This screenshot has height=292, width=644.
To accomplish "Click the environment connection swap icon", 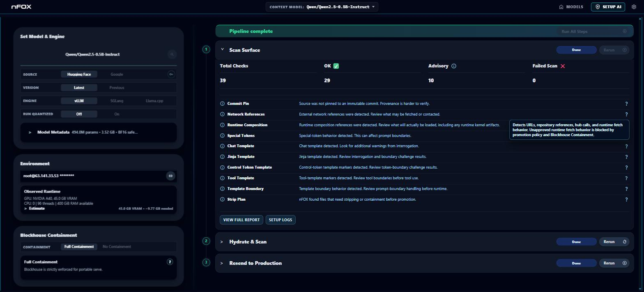I will pyautogui.click(x=170, y=176).
